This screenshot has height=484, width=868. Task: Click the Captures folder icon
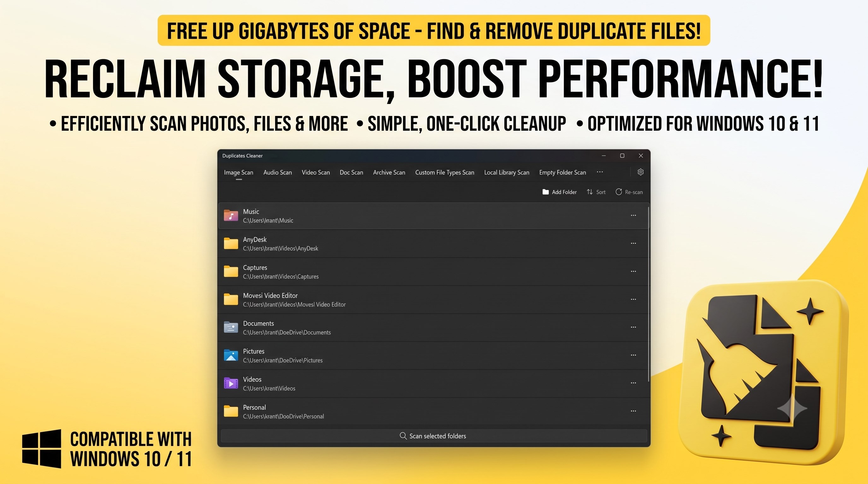click(x=231, y=271)
